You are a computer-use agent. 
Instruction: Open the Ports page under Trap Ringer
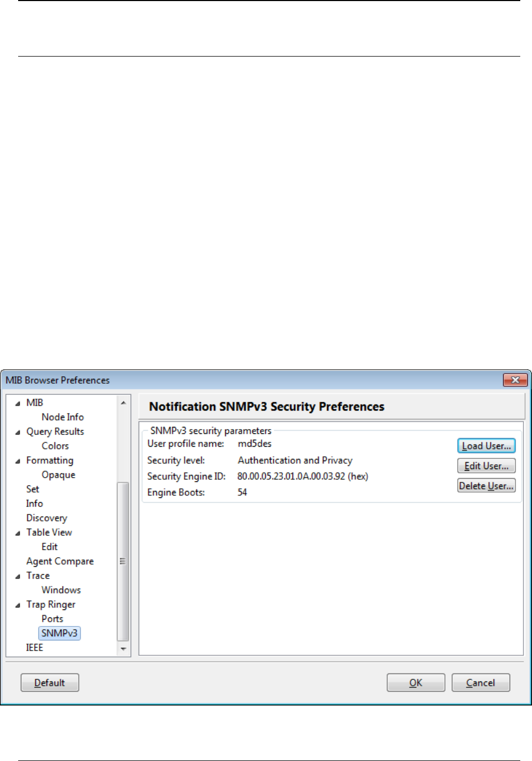52,619
